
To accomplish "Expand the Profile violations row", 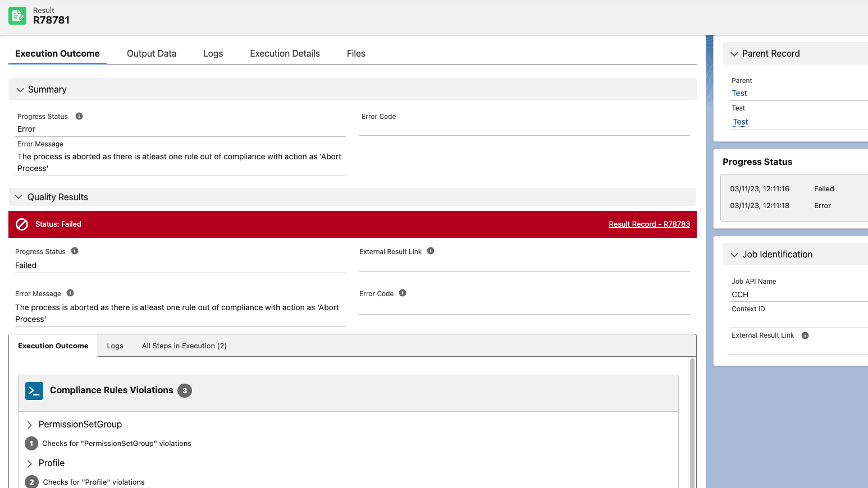I will click(x=30, y=464).
